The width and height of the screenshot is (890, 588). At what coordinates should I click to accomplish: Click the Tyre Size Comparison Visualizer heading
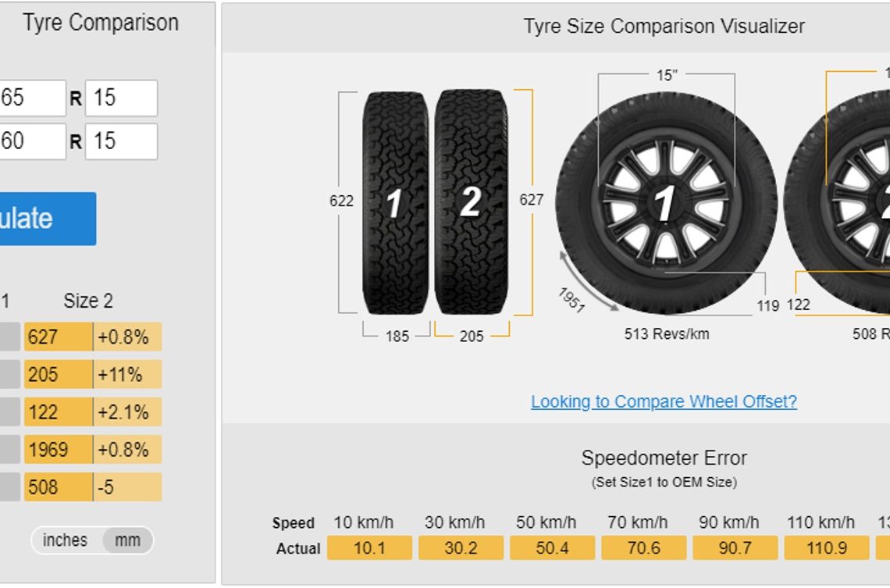[664, 27]
